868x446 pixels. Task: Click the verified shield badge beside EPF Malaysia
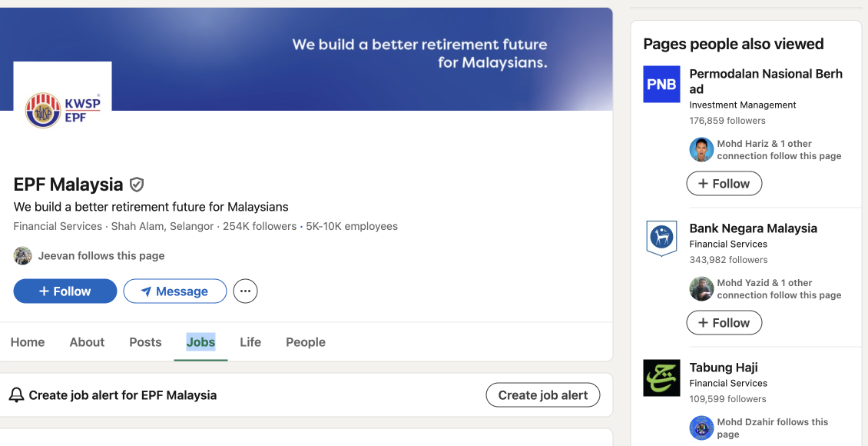(137, 185)
